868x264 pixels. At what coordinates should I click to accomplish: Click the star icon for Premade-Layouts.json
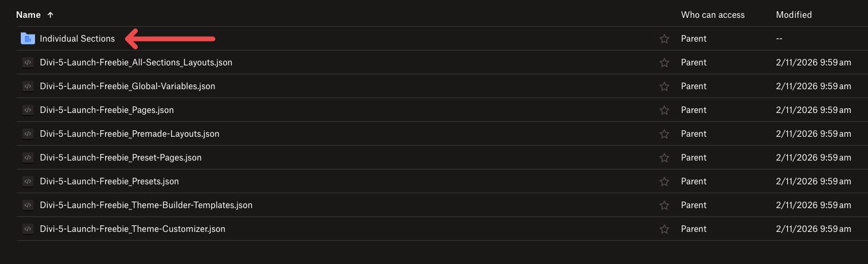click(x=664, y=134)
